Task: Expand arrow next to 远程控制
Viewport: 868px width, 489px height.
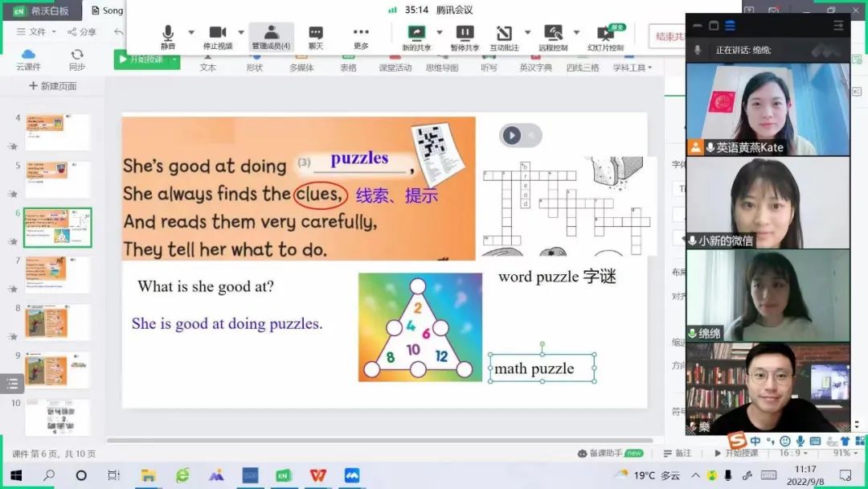Action: pyautogui.click(x=576, y=33)
